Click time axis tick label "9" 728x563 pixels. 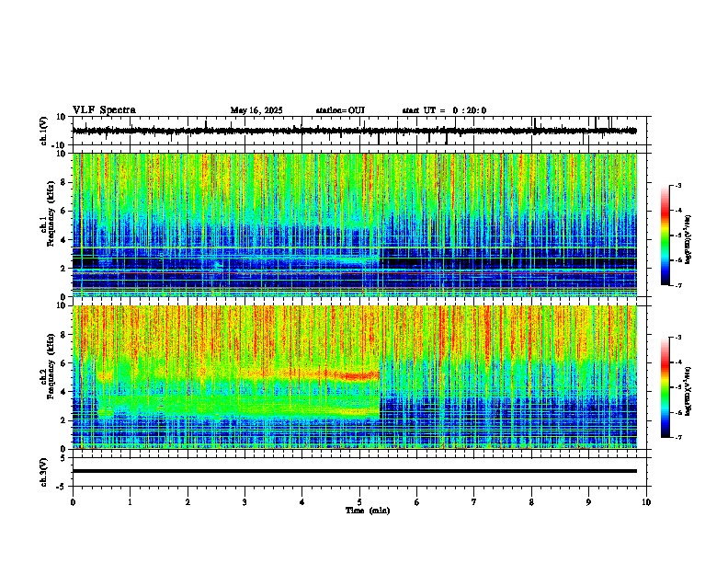pyautogui.click(x=588, y=501)
